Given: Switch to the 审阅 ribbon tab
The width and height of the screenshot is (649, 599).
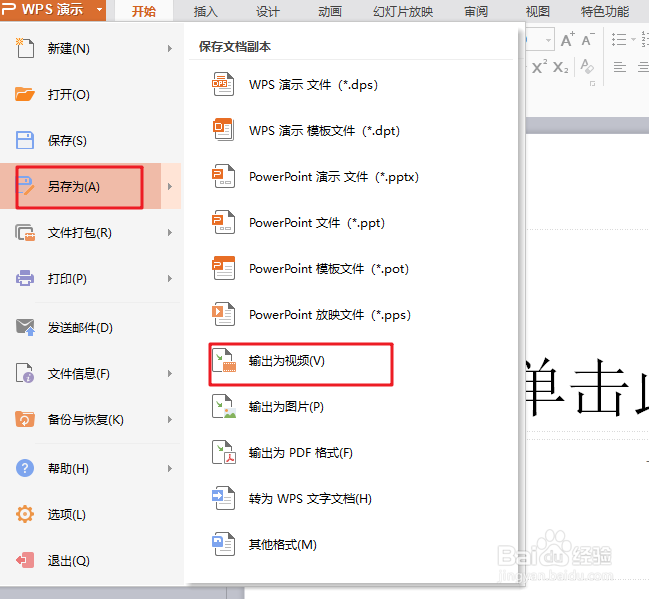Looking at the screenshot, I should coord(476,11).
